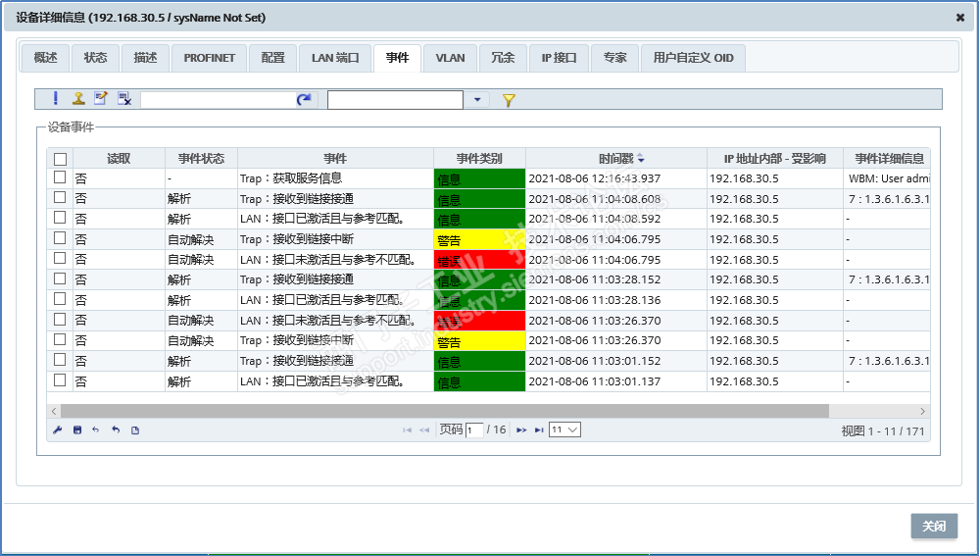Sort by the IP 地址内部 - 受影响 header
This screenshot has height=556, width=980.
(775, 159)
